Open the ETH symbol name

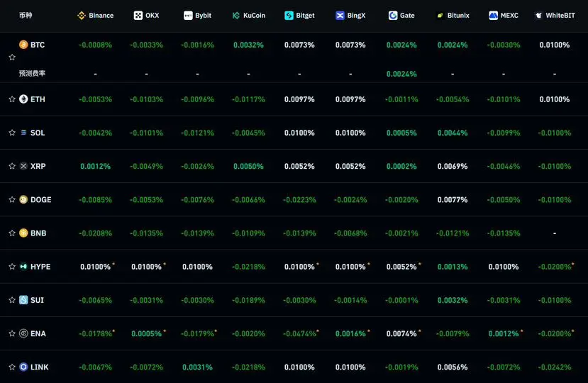(38, 99)
